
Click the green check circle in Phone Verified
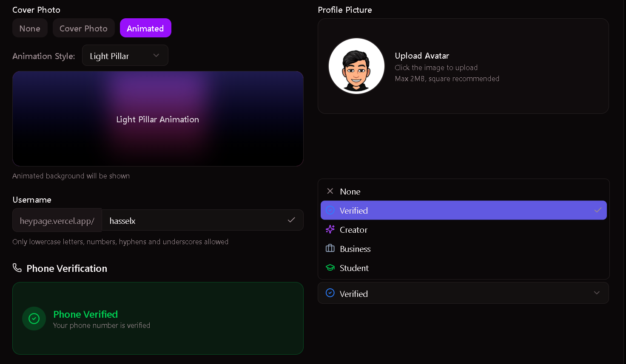34,319
